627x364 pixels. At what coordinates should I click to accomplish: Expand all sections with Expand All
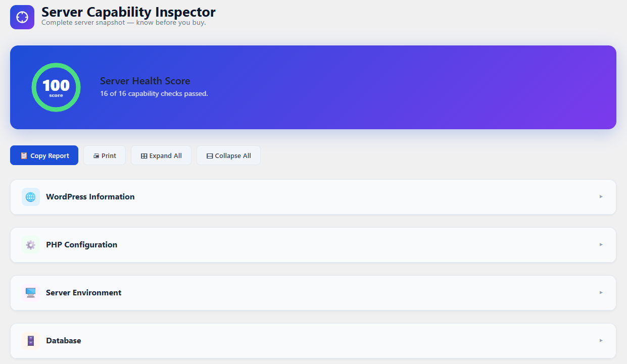tap(161, 155)
